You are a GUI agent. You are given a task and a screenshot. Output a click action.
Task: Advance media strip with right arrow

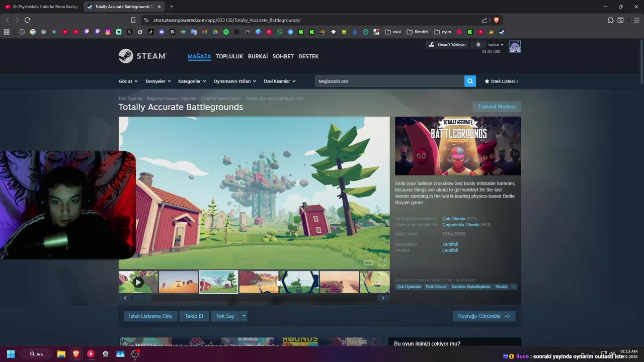tap(383, 298)
